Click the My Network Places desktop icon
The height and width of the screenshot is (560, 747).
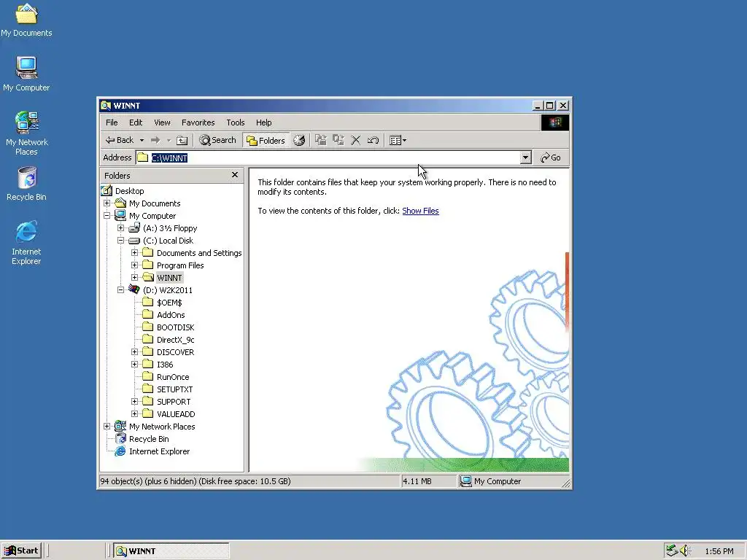coord(27,133)
